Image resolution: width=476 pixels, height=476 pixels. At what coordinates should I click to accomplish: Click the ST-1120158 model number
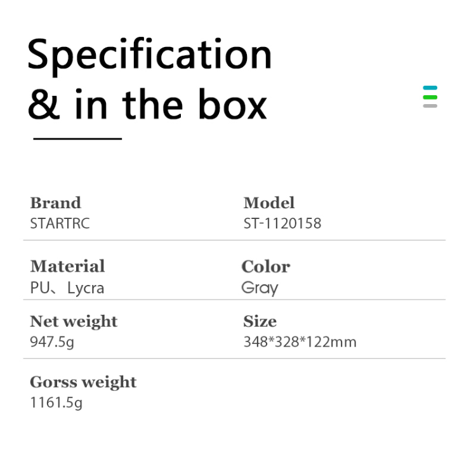click(x=282, y=223)
